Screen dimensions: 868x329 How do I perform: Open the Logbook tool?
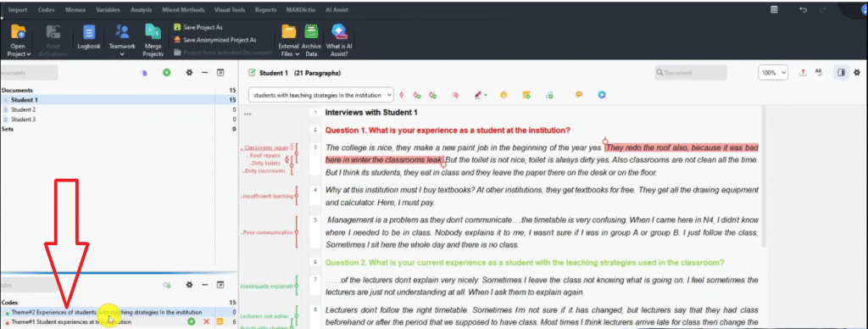tap(88, 37)
